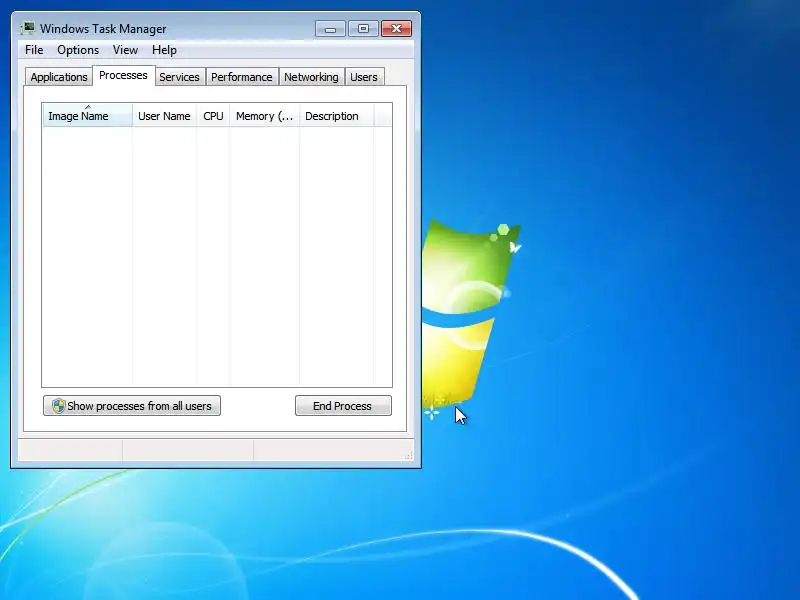Switch to the Applications tab
Viewport: 800px width, 600px height.
[59, 77]
